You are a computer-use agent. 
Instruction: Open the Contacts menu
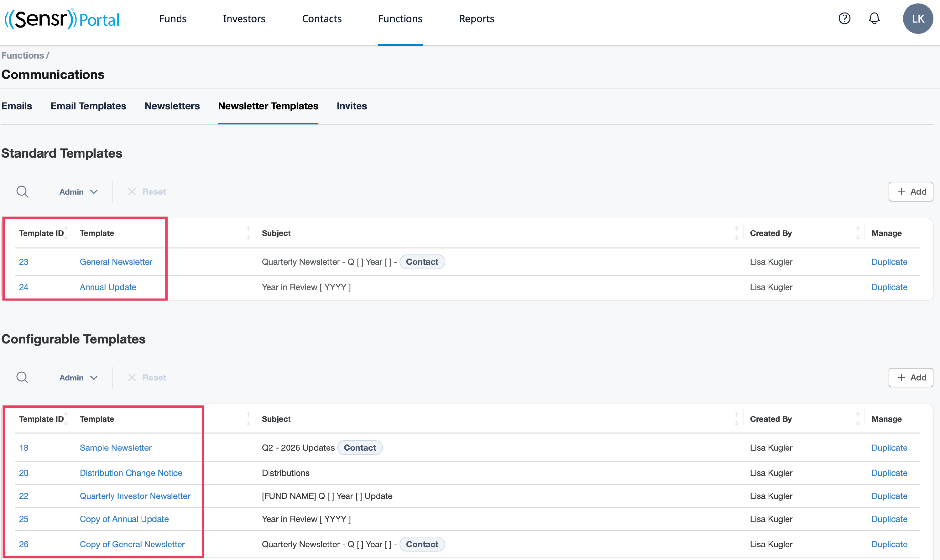(322, 18)
